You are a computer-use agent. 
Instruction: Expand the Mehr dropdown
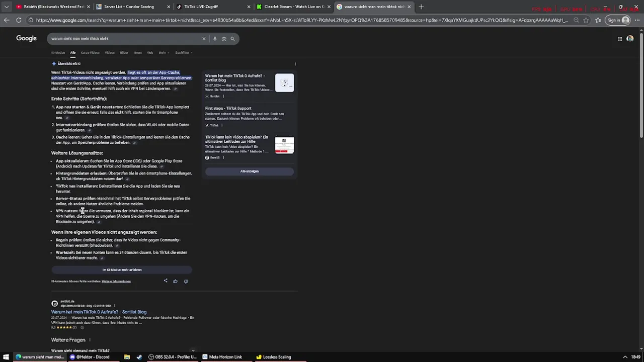tap(164, 52)
